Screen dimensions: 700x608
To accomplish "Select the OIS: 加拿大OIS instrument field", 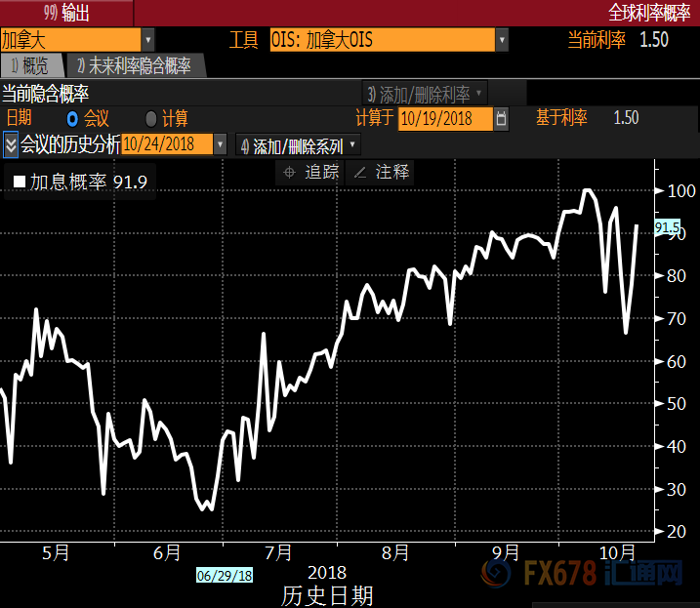I will point(382,40).
